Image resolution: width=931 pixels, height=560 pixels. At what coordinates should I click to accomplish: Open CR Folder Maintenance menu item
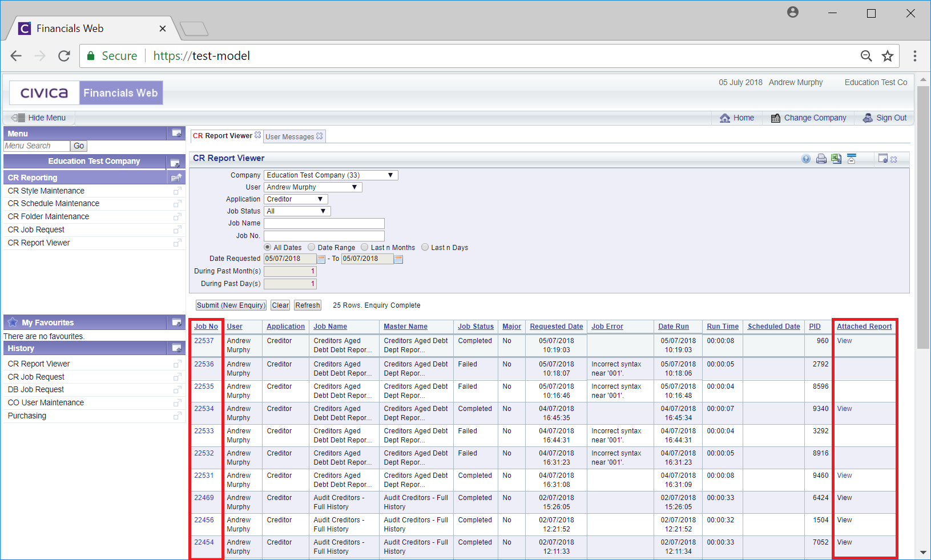pyautogui.click(x=48, y=216)
